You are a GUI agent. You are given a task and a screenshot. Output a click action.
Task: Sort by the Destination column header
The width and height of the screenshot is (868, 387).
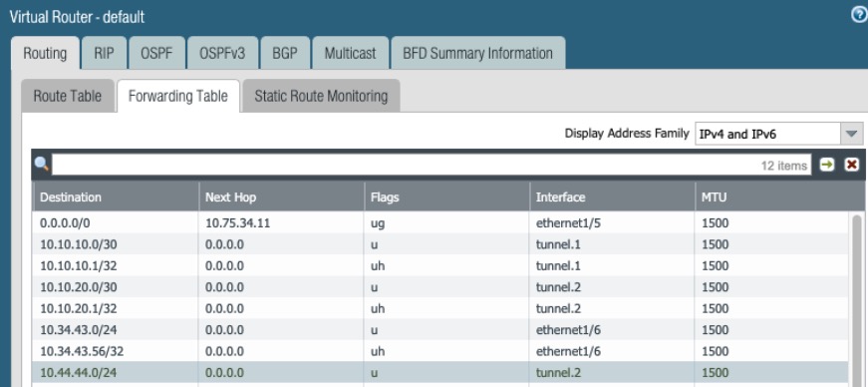[x=116, y=196]
